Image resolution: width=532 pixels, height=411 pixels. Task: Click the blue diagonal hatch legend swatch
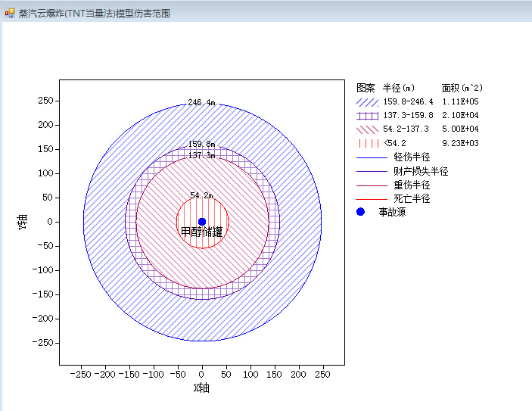(x=368, y=102)
